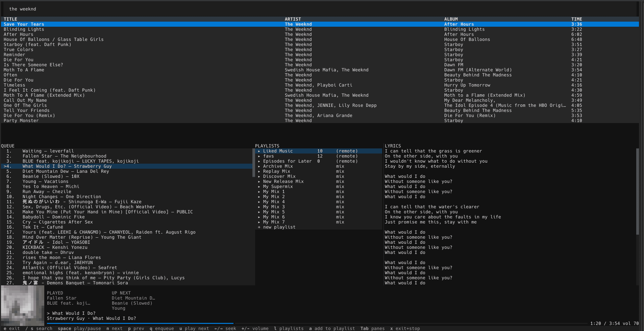Click the arrow icon beside My Mix 1
Viewport: 644px width, 331px height.
tap(259, 192)
